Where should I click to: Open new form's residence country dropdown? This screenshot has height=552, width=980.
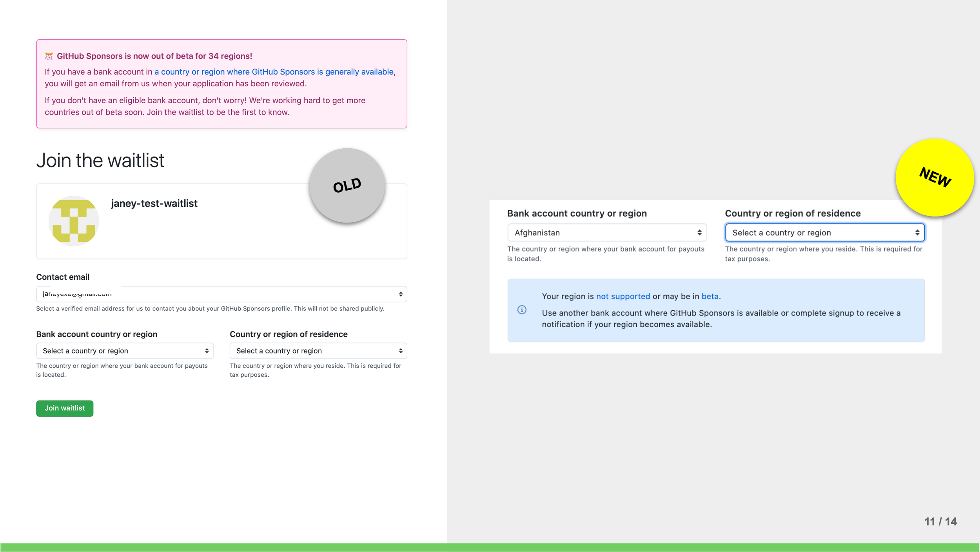point(825,233)
